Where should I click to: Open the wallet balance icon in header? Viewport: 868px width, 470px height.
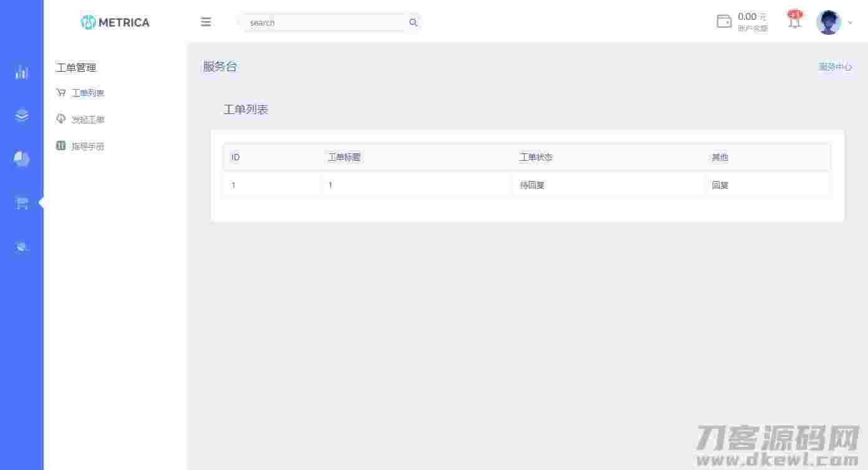[724, 21]
